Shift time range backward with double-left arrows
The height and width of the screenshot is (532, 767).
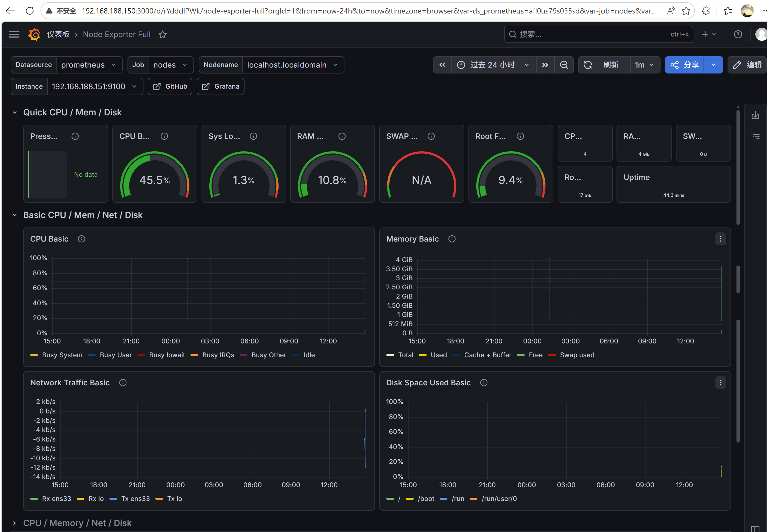pos(442,65)
